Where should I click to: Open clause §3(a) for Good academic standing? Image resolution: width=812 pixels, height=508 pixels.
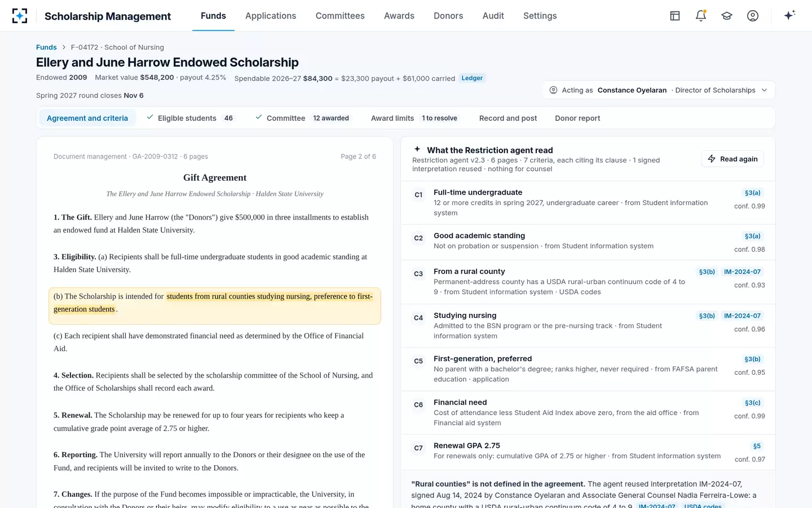[752, 236]
